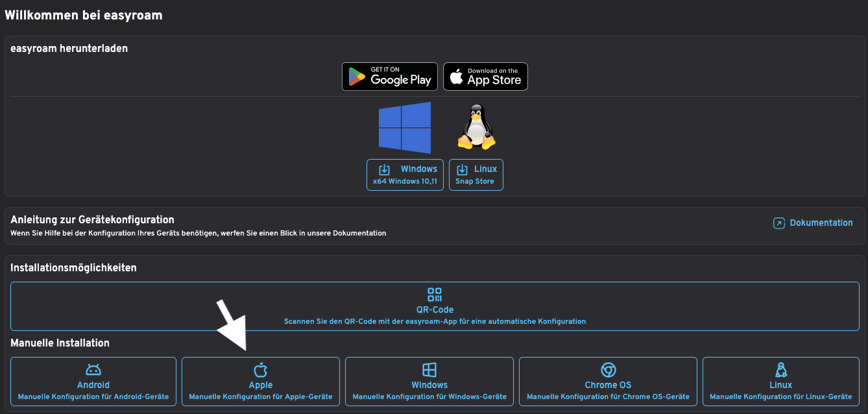Click the Linux penguin icon in Manuelle Installation
Screen dimensions: 868x414
coord(781,370)
